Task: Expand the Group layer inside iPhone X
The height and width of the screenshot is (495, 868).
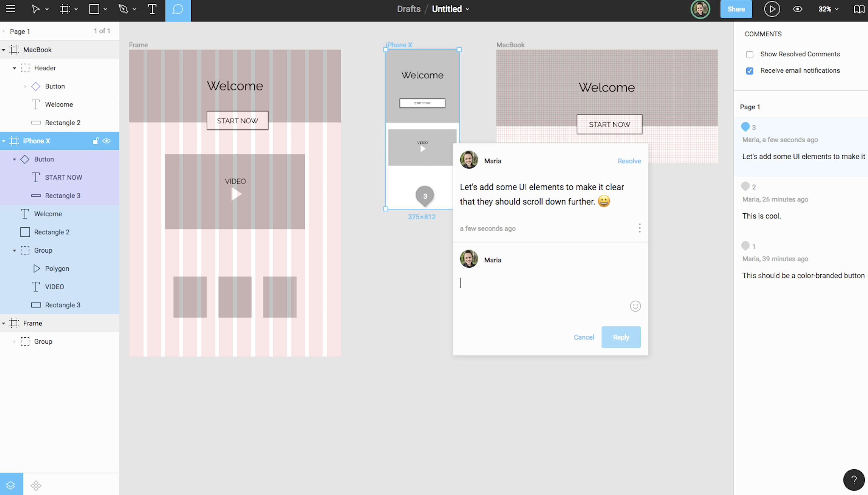Action: 13,250
